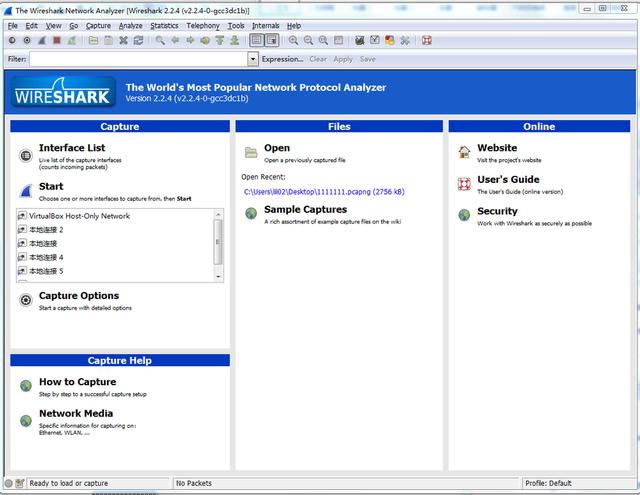This screenshot has width=640, height=495.
Task: Open the Statistics menu
Action: [164, 26]
